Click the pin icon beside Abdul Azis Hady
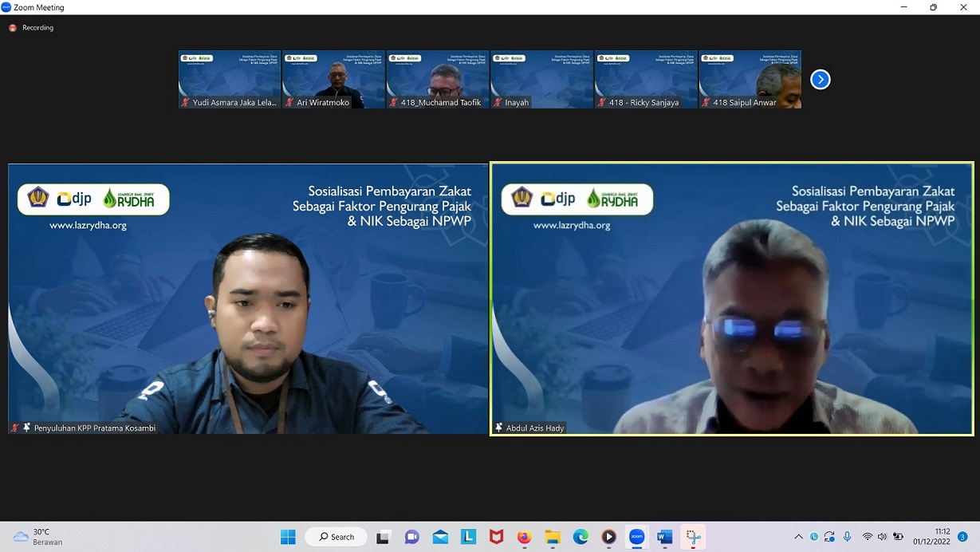Image resolution: width=980 pixels, height=552 pixels. coord(499,428)
